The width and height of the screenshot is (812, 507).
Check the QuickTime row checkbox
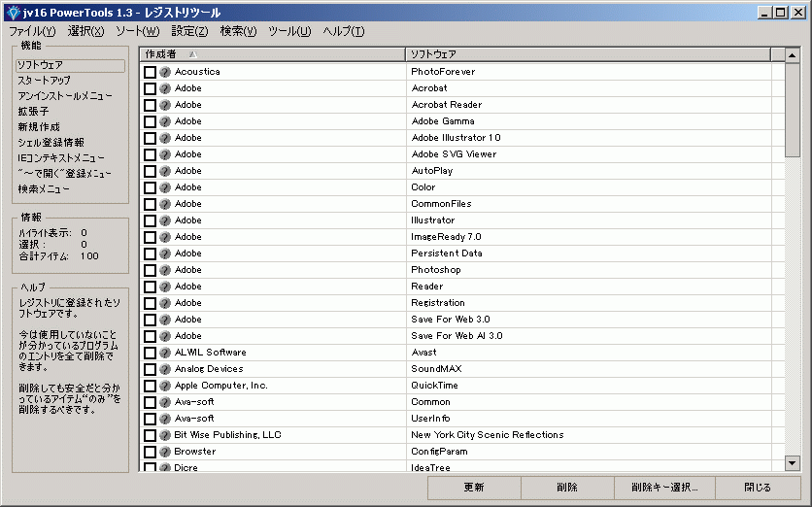(151, 386)
